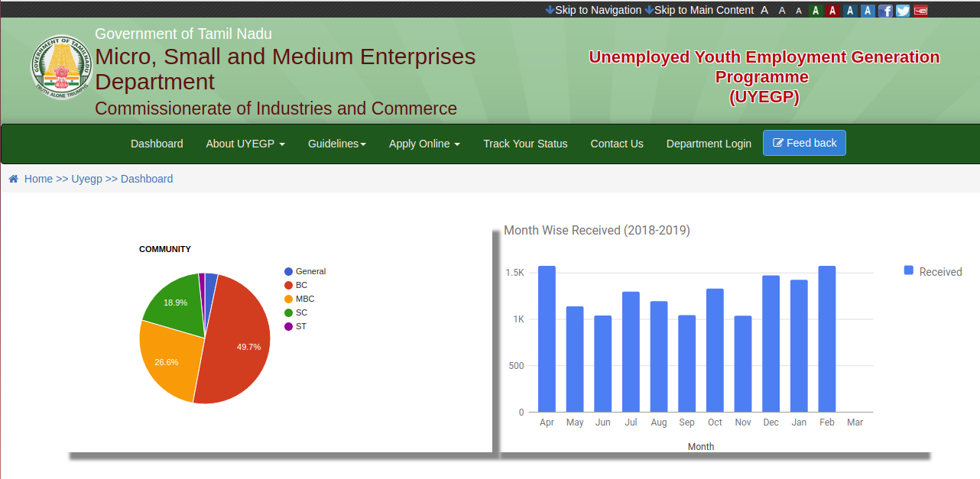The image size is (980, 479).
Task: Expand the About UYEGP dropdown
Action: point(245,144)
